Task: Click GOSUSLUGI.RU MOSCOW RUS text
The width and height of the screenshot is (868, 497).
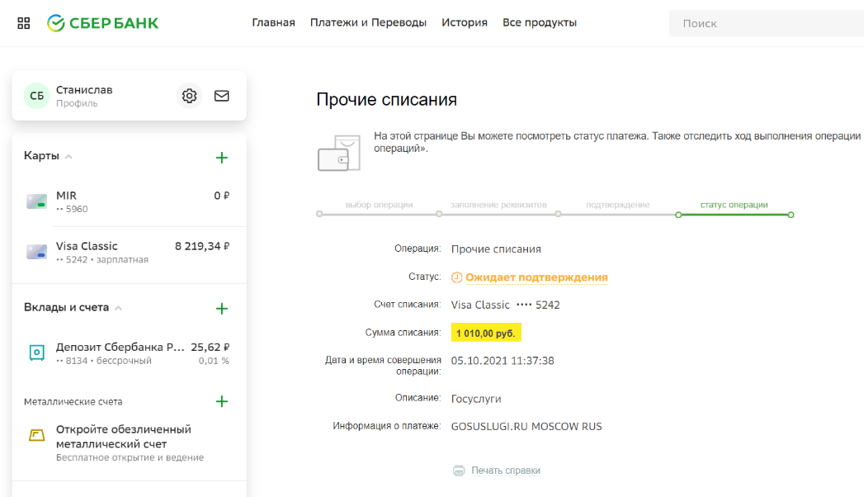Action: pyautogui.click(x=526, y=427)
